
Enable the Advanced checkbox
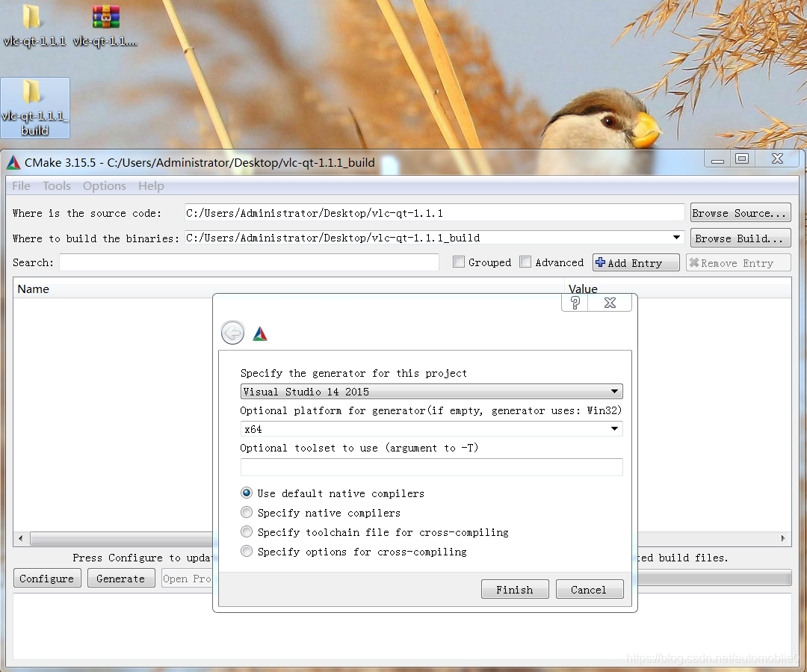coord(525,262)
